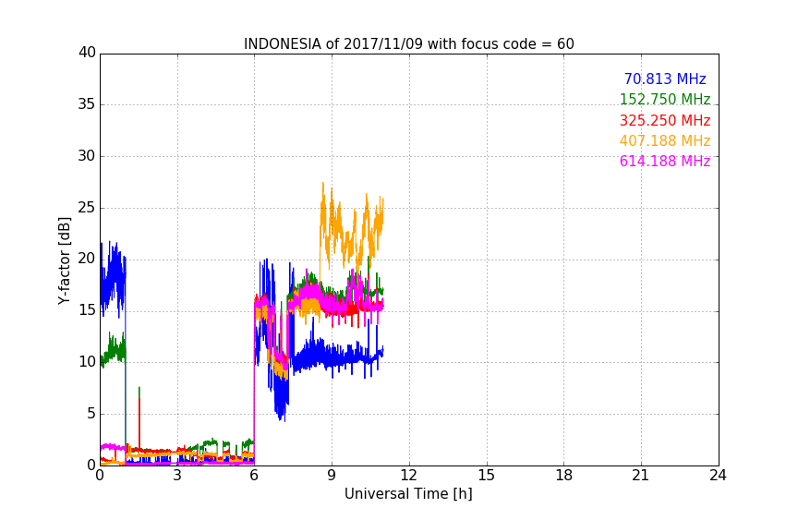
Task: Click the y-axis tick value 25
Action: click(x=87, y=207)
